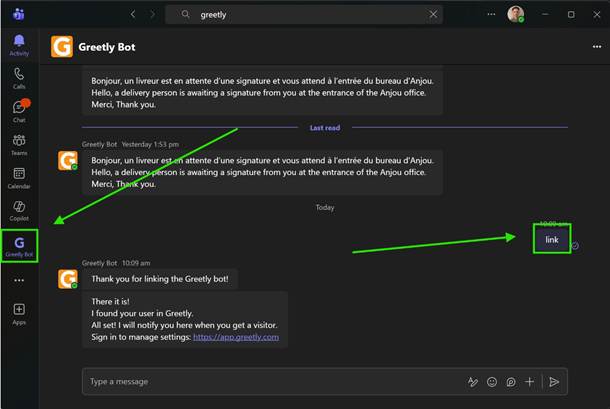Viewport: 610px width, 409px height.
Task: Open the emoji picker in compose box
Action: [492, 382]
